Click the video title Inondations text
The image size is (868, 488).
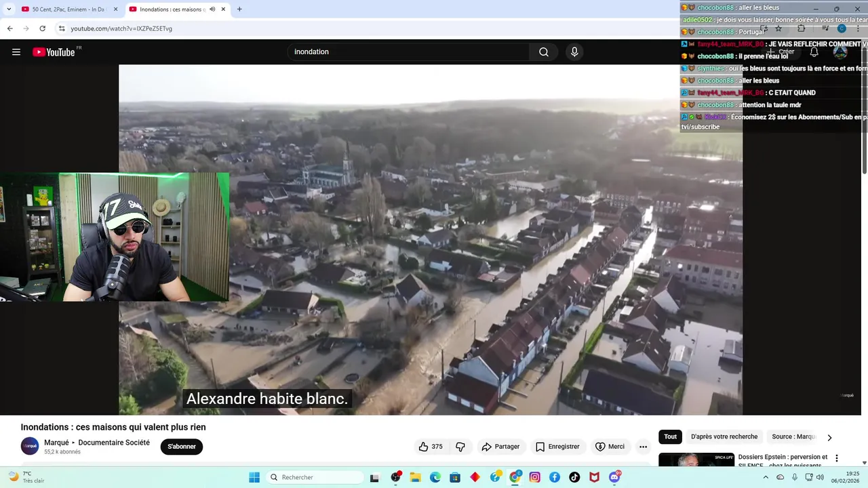pos(113,427)
